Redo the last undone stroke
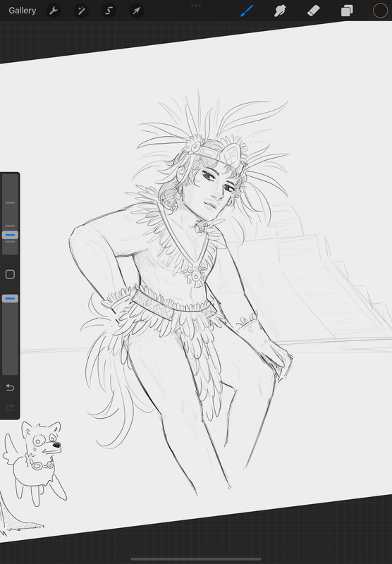This screenshot has width=392, height=564. 10,407
